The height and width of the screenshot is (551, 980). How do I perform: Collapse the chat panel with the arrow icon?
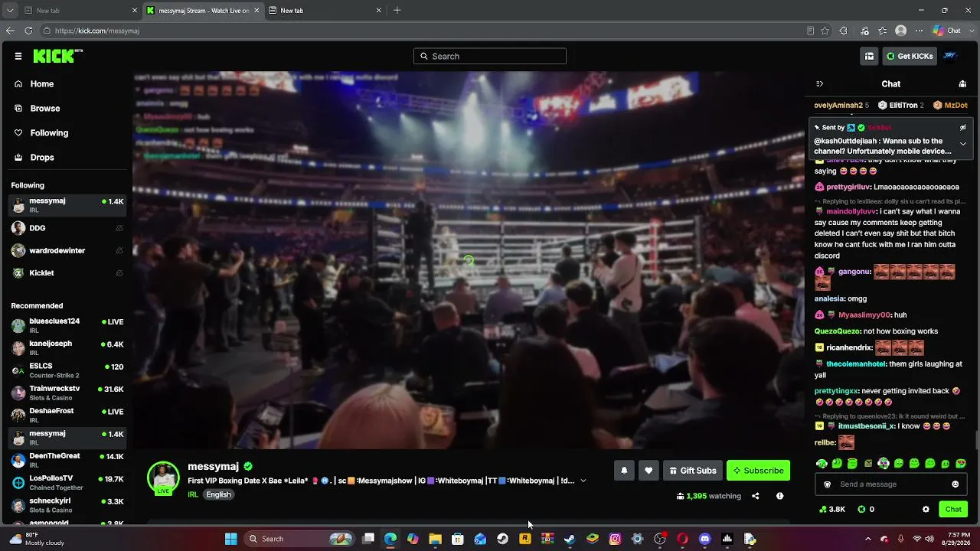pyautogui.click(x=819, y=84)
